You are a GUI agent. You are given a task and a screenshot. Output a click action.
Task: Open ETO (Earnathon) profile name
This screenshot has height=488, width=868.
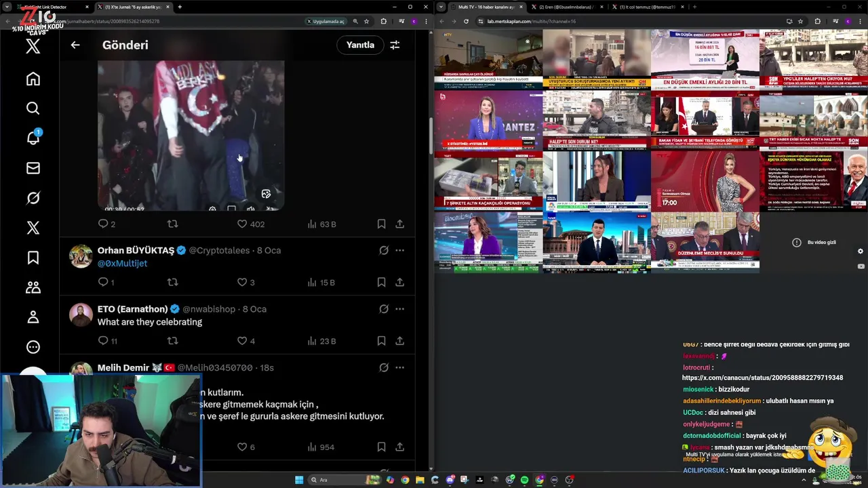[x=132, y=309]
